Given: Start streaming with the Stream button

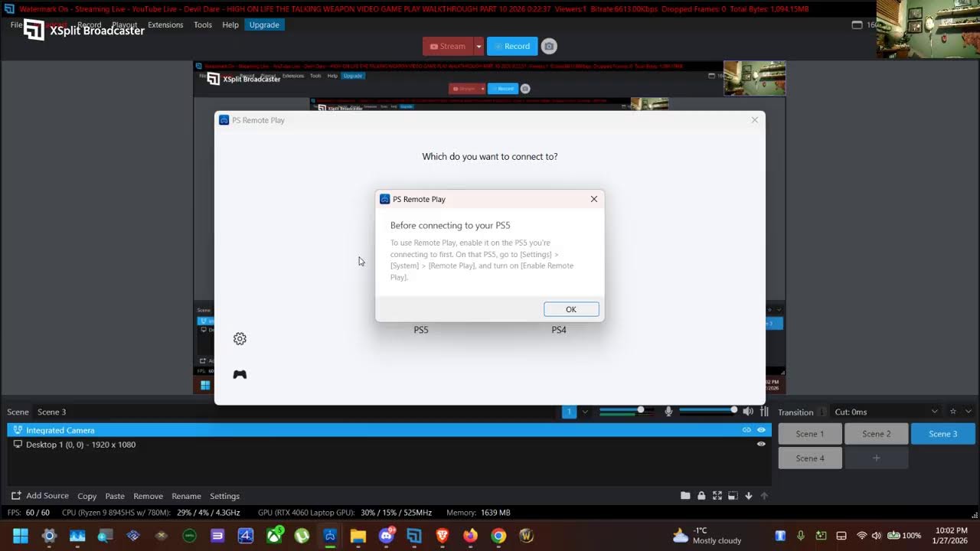Looking at the screenshot, I should [448, 46].
